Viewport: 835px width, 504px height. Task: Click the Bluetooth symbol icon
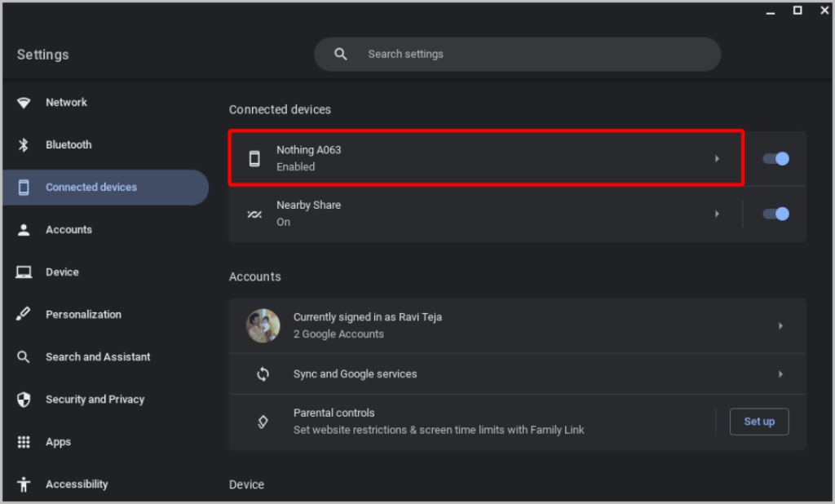tap(24, 145)
